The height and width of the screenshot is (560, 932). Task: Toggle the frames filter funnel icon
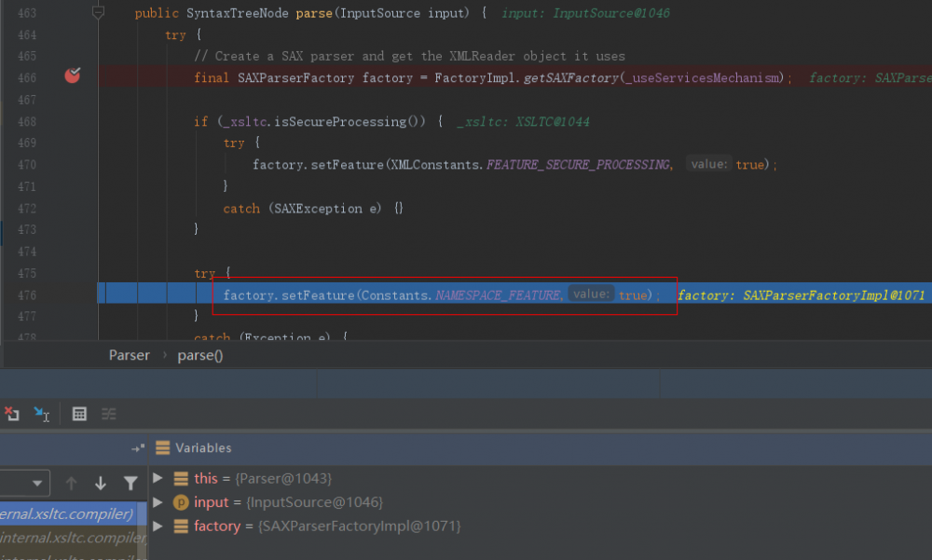pos(130,483)
